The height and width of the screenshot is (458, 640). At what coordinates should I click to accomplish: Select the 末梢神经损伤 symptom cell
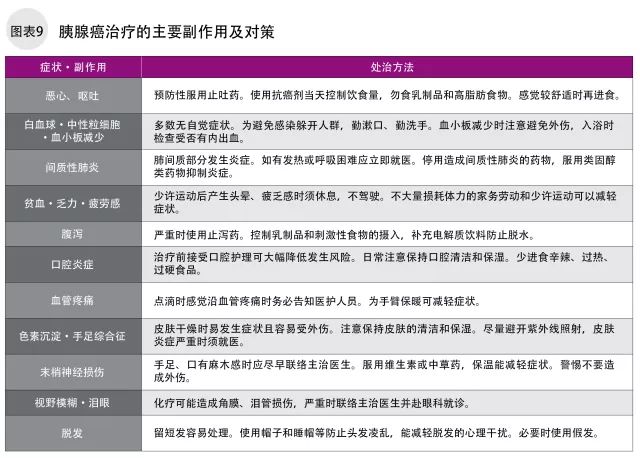(x=73, y=372)
